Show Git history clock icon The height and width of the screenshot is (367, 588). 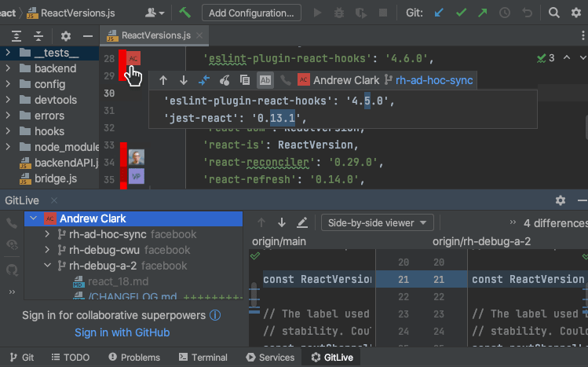[505, 13]
